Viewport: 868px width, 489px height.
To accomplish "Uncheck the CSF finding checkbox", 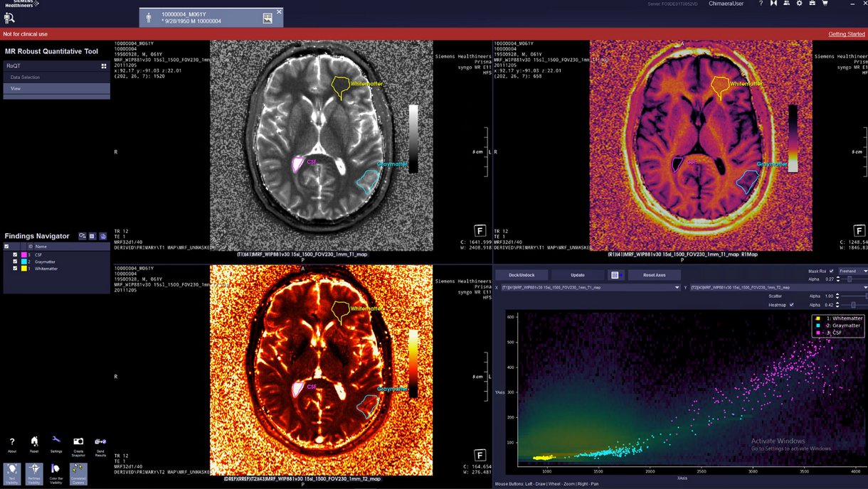I will (x=15, y=254).
